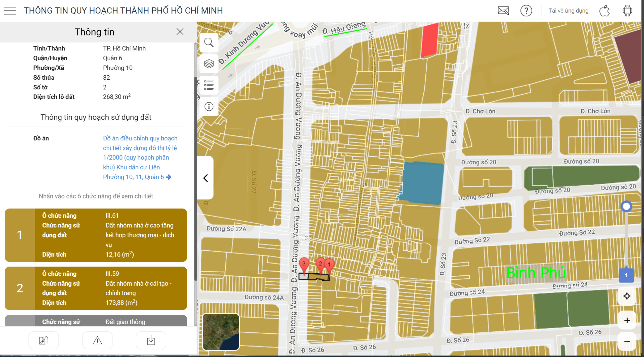
Task: Download the iOS app via Apple icon
Action: pos(605,11)
